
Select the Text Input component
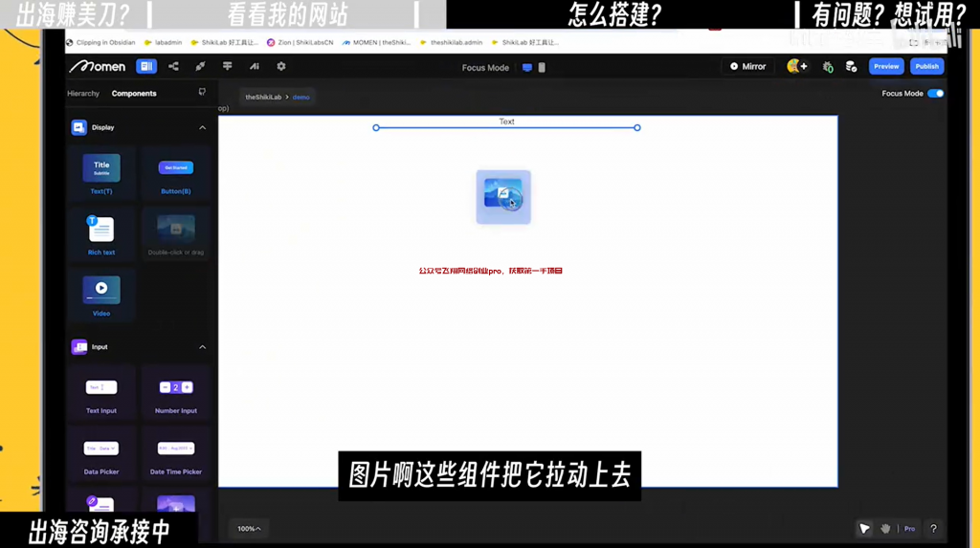[101, 394]
